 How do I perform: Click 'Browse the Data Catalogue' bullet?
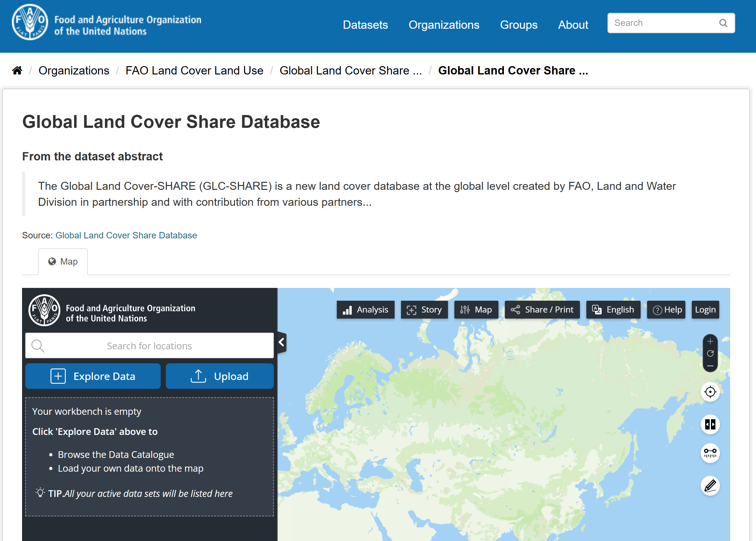click(116, 455)
